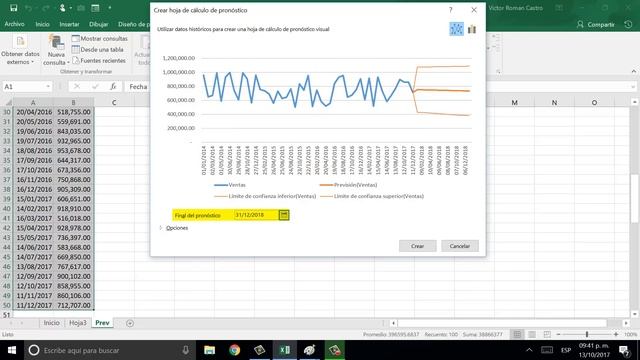
Task: Click the taskbar clock showing 09:41 p. m.
Action: point(594,350)
